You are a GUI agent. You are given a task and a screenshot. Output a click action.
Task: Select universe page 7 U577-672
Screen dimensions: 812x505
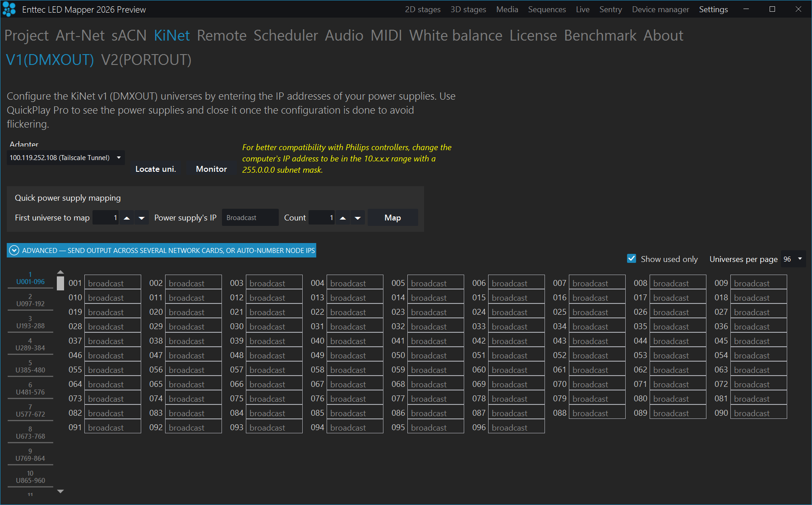pos(30,411)
